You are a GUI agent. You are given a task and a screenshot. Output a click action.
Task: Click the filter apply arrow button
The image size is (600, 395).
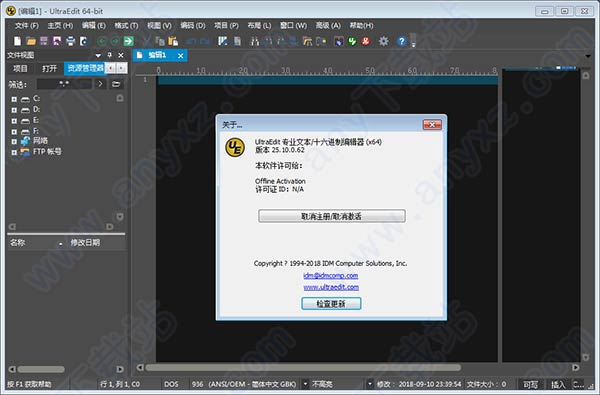[x=100, y=84]
